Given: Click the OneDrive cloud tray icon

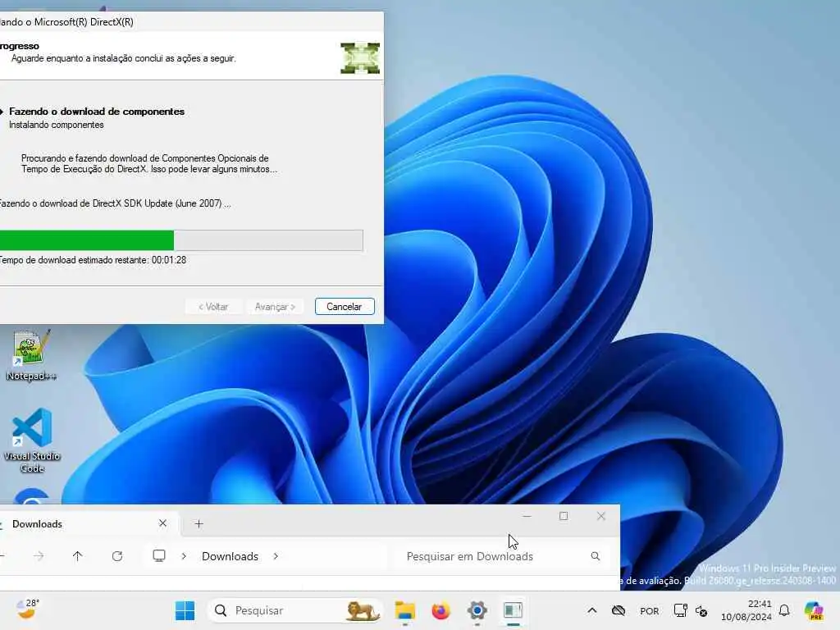Looking at the screenshot, I should click(619, 610).
